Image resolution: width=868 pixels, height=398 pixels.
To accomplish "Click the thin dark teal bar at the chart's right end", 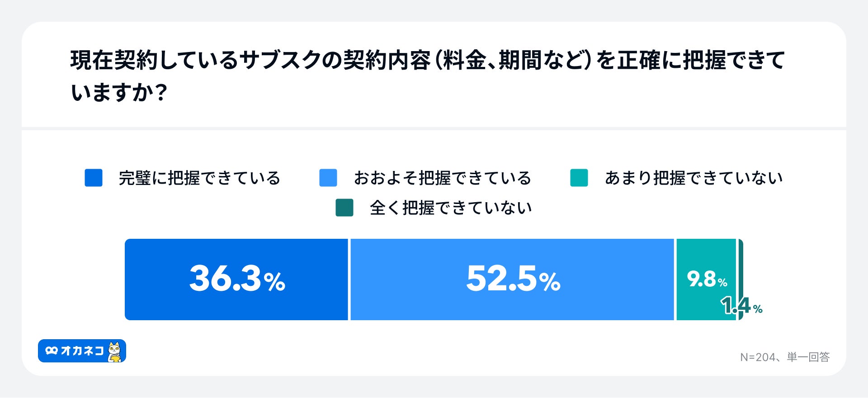I will click(741, 267).
